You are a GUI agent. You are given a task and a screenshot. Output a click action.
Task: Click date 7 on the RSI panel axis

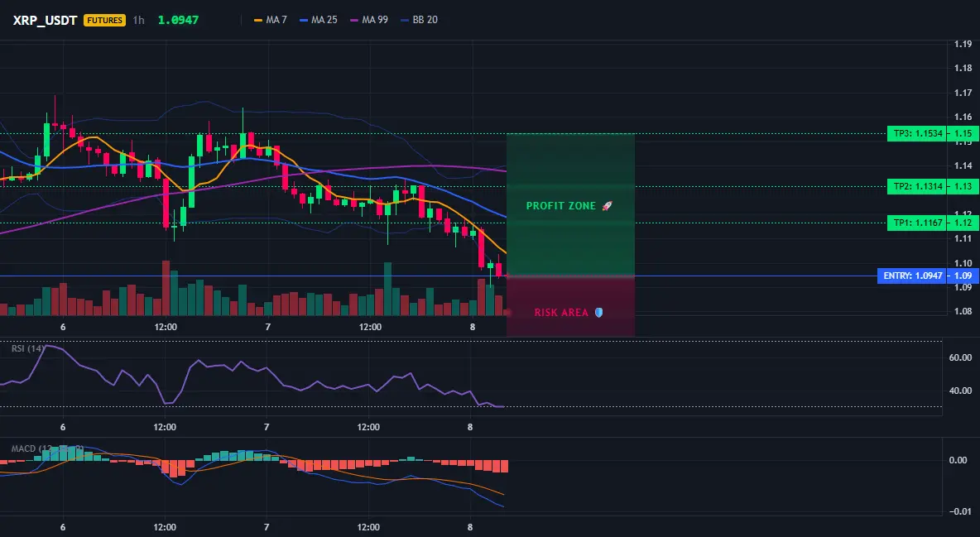pyautogui.click(x=267, y=427)
